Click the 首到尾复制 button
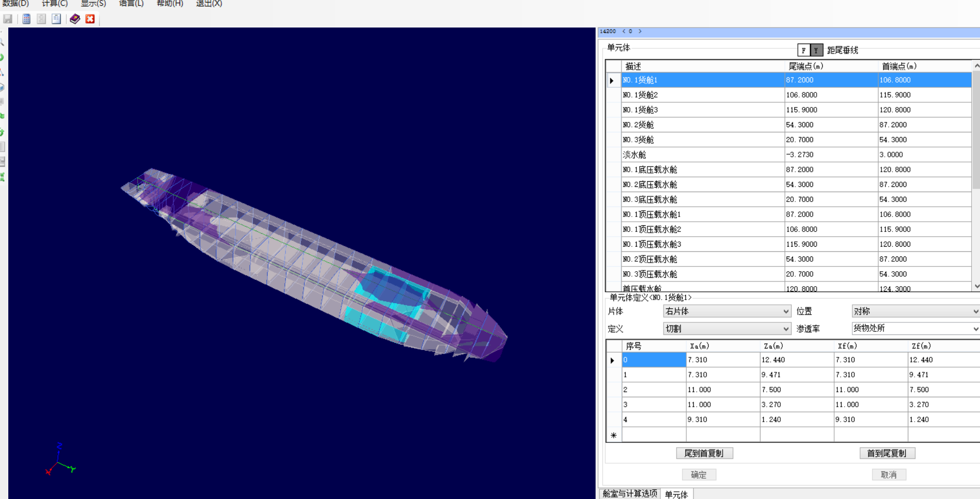Screen dimensions: 980x499 887,453
